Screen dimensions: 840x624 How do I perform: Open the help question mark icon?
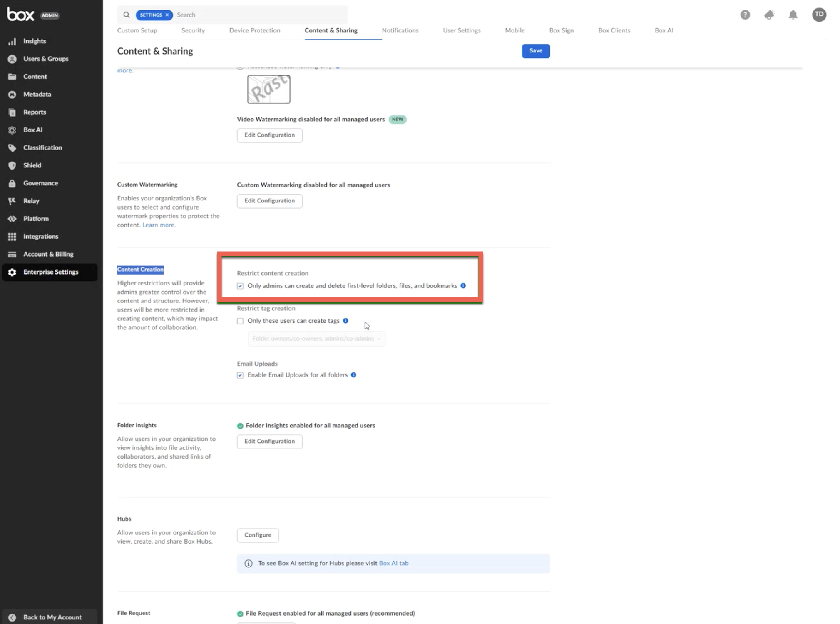tap(745, 15)
